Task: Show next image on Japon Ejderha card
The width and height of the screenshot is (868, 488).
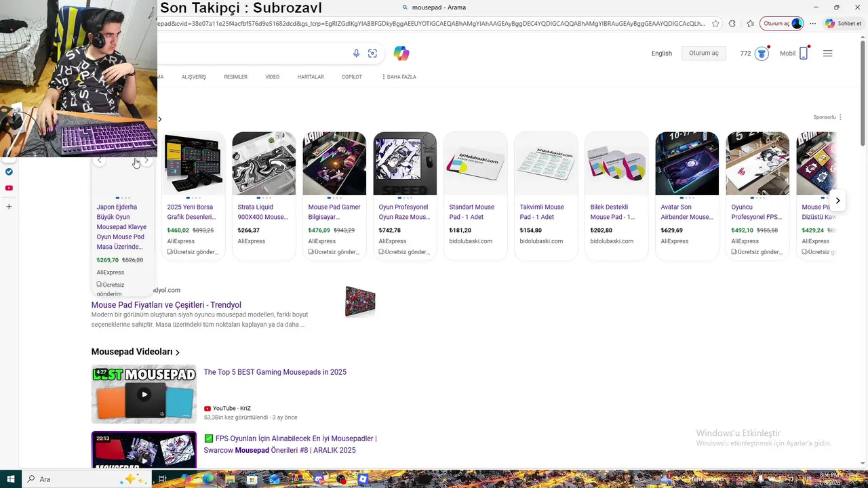Action: tap(146, 161)
